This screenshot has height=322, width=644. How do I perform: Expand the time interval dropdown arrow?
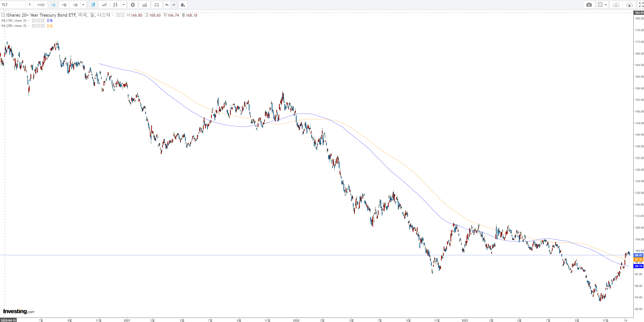coord(83,5)
